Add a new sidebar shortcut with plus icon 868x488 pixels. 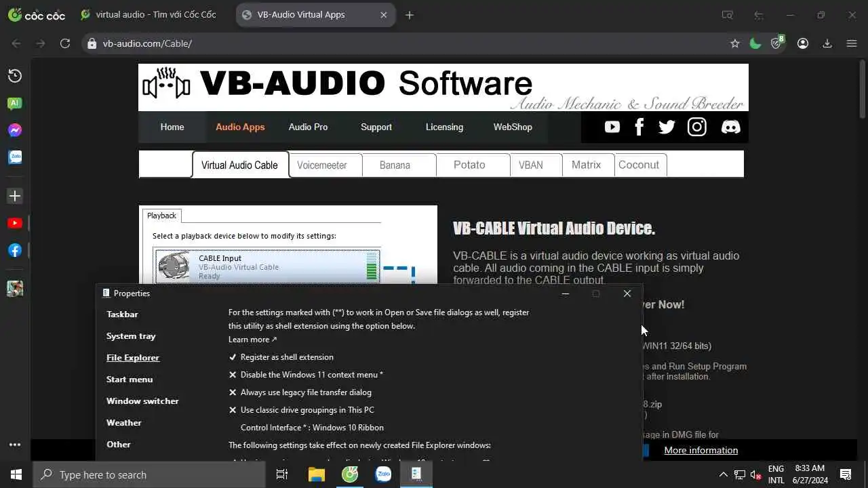click(x=15, y=196)
